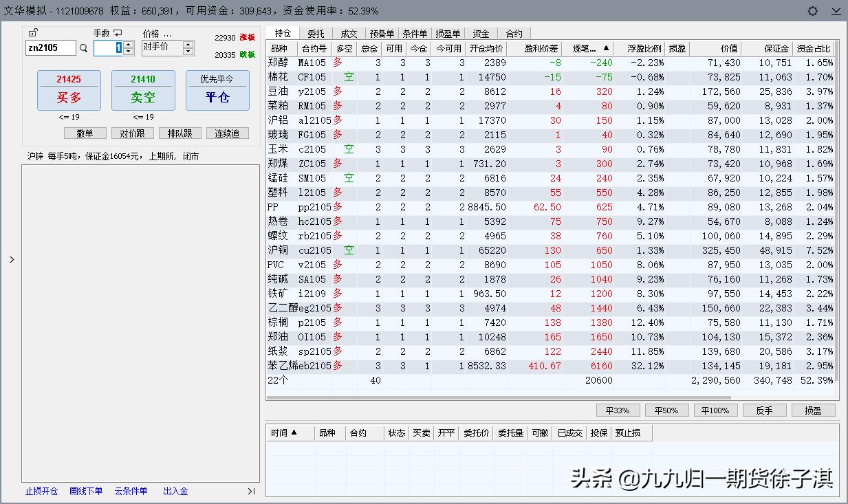Open settings via the gear icon

tap(813, 11)
